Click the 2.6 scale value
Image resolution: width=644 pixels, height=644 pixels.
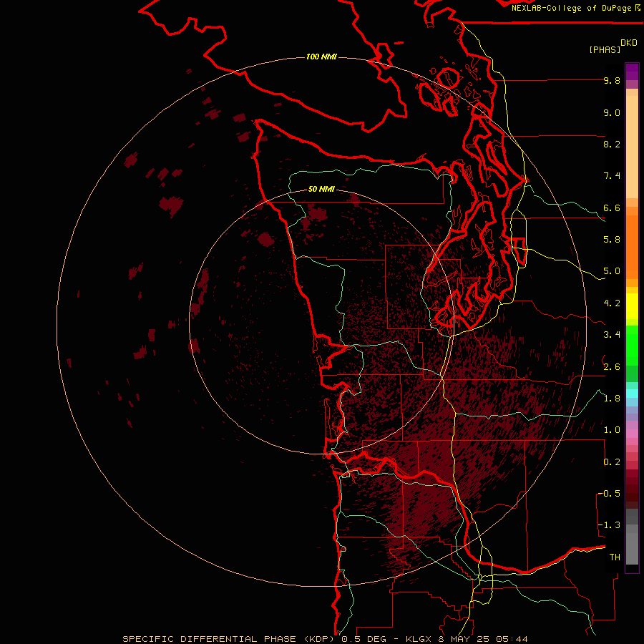612,367
